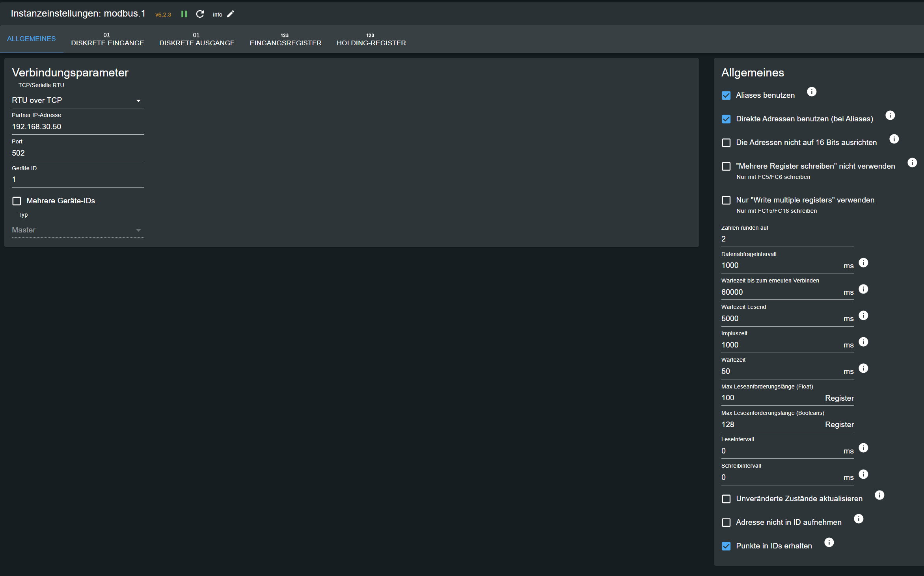Viewport: 924px width, 576px height.
Task: Open info icon for Datenabfrageintervall
Action: click(863, 263)
